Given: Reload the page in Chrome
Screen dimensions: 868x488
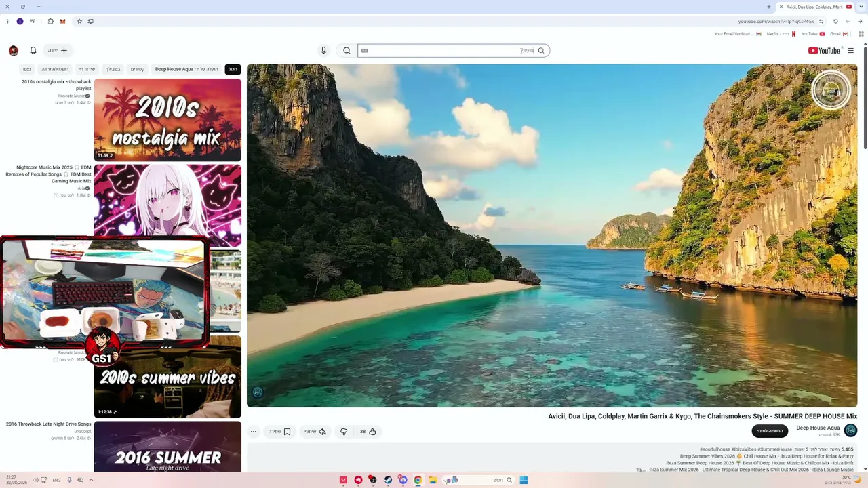Looking at the screenshot, I should tap(835, 21).
